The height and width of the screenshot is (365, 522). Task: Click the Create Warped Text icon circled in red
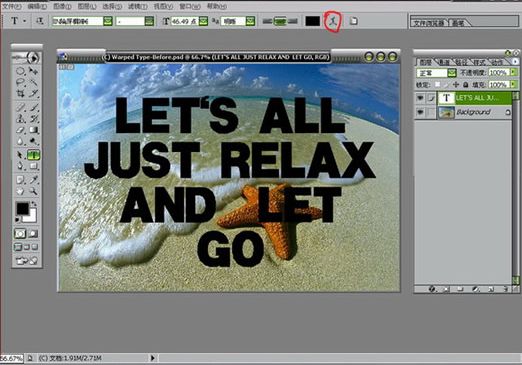pos(333,21)
